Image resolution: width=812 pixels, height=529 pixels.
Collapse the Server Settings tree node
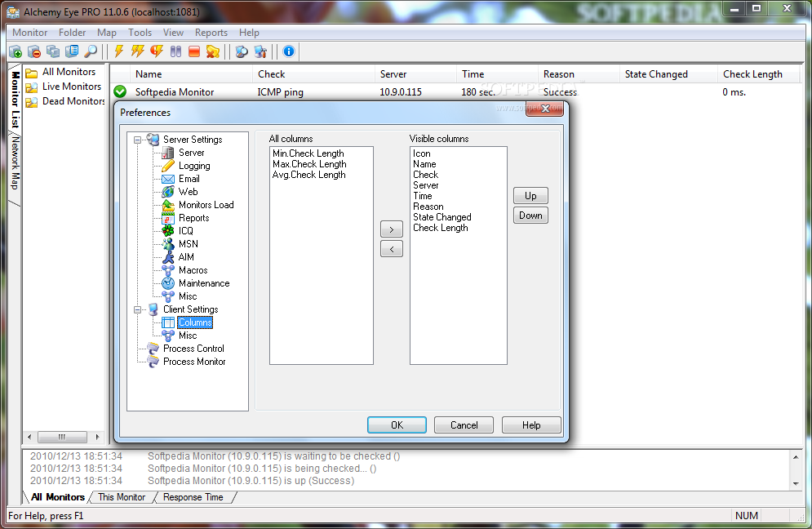click(x=138, y=140)
